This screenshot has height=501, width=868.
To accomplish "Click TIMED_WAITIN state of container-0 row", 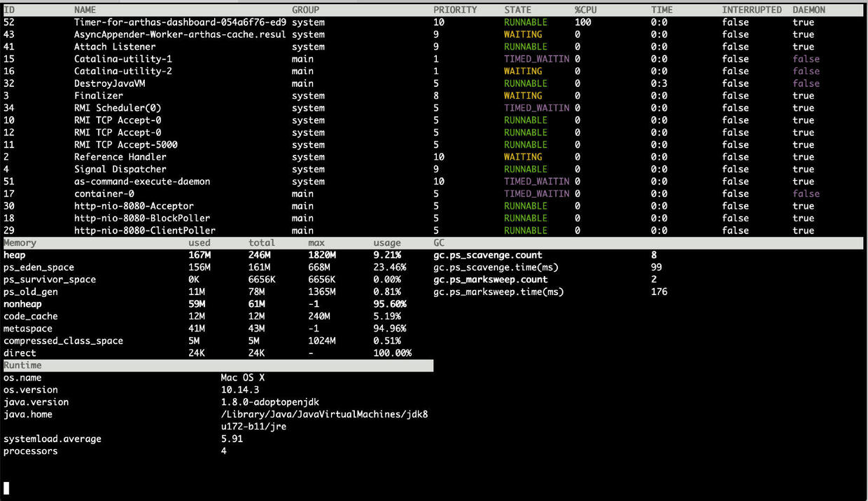I will pyautogui.click(x=537, y=193).
